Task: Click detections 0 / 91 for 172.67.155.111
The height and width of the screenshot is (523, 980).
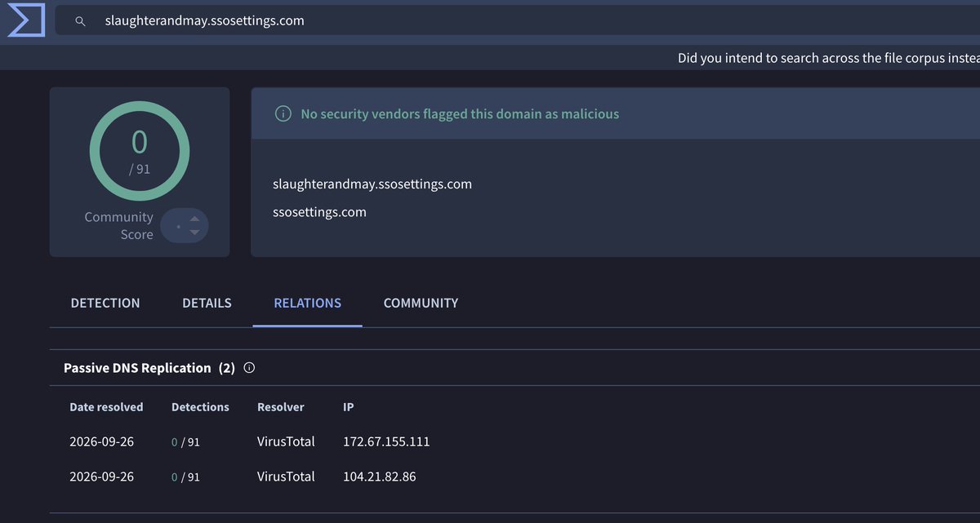Action: (x=185, y=441)
